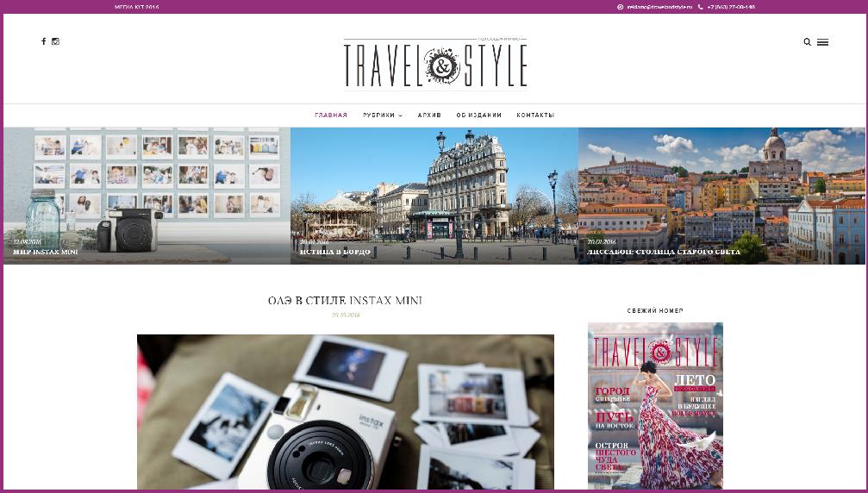This screenshot has height=493, width=868.
Task: Open the Мир Instax Mini article title
Action: point(46,253)
